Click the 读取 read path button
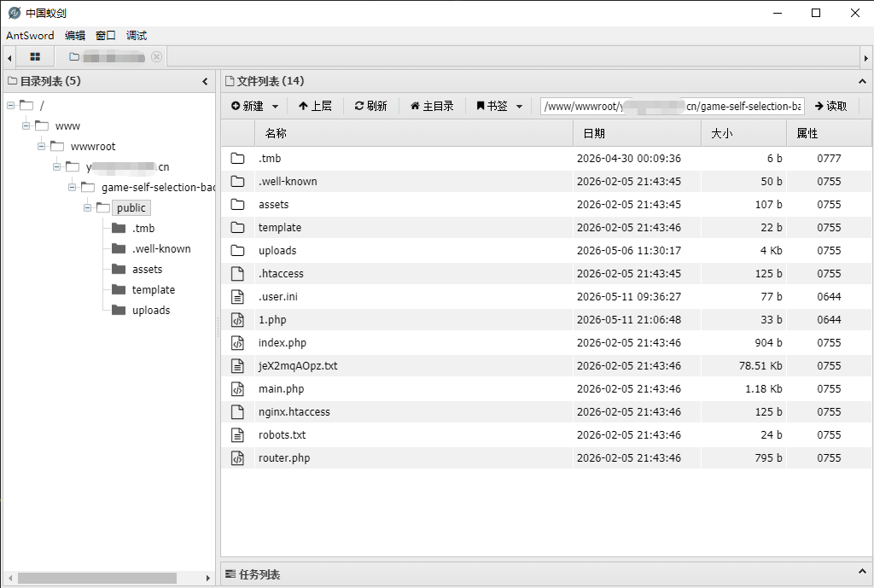 point(831,106)
